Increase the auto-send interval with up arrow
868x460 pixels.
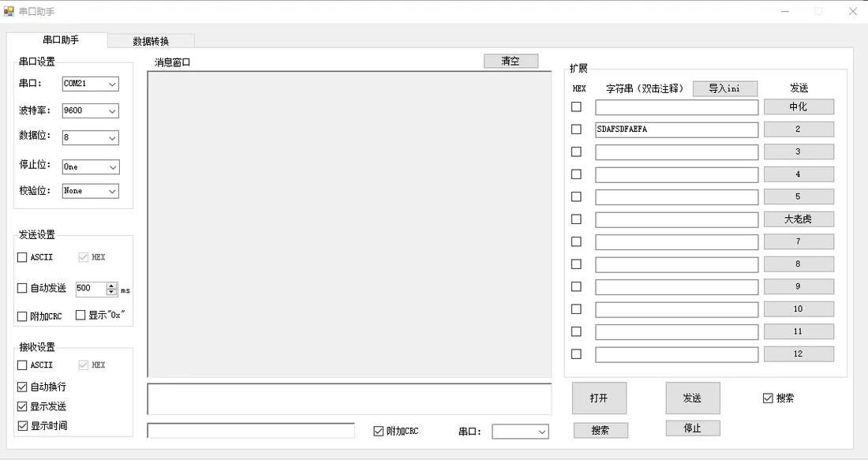point(112,286)
